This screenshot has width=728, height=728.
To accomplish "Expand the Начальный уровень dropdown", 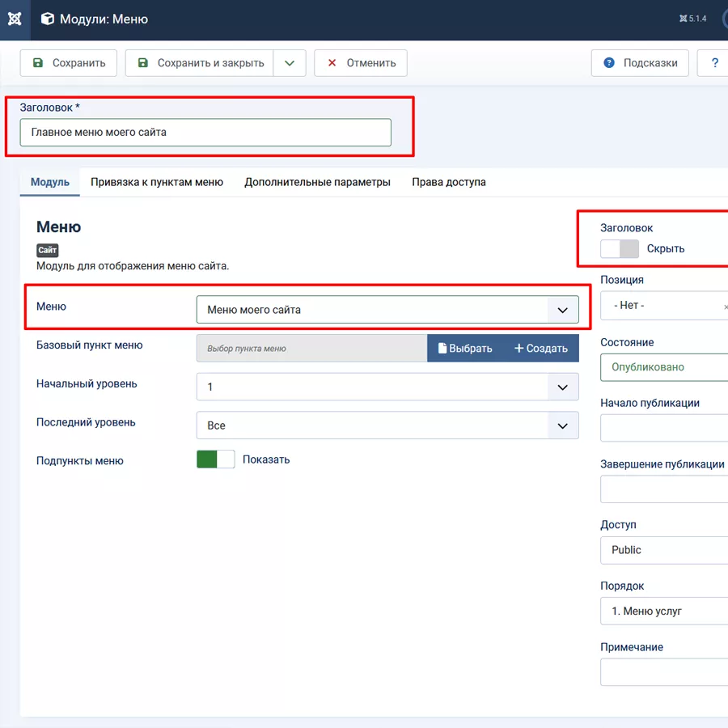I will click(x=387, y=387).
